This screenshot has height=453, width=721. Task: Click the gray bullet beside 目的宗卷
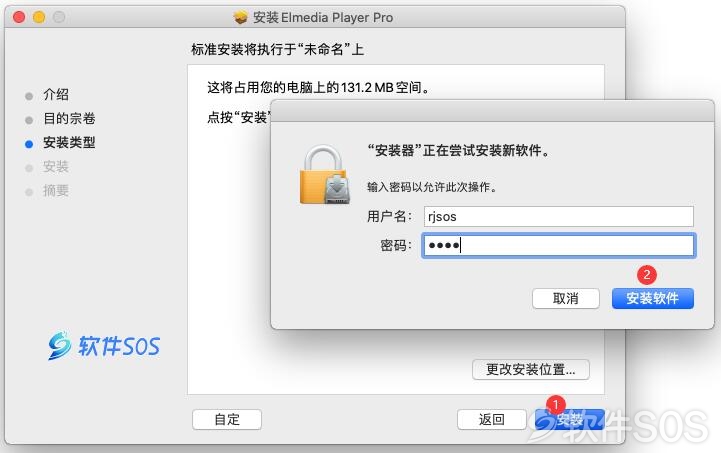(29, 120)
